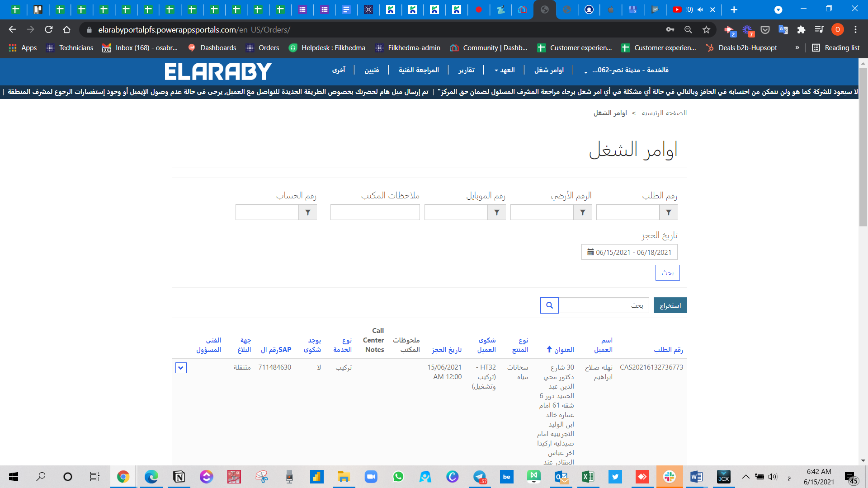Click the filter icon beside رقم الحساب field
Screen dimensions: 868x488
[307, 212]
